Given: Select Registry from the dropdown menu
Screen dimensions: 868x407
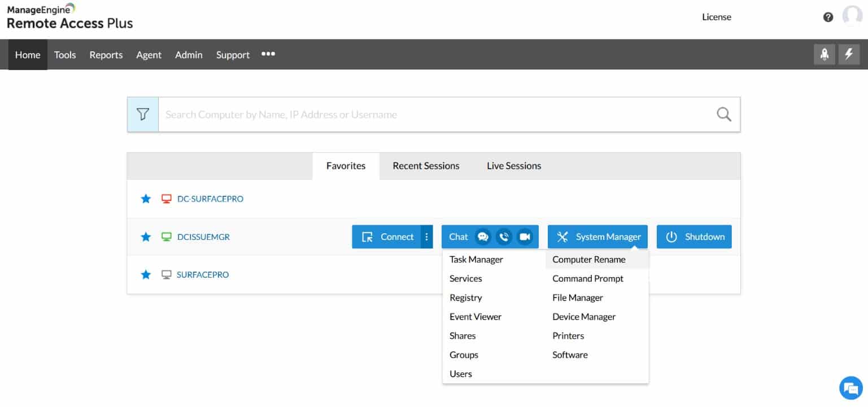Looking at the screenshot, I should tap(466, 297).
